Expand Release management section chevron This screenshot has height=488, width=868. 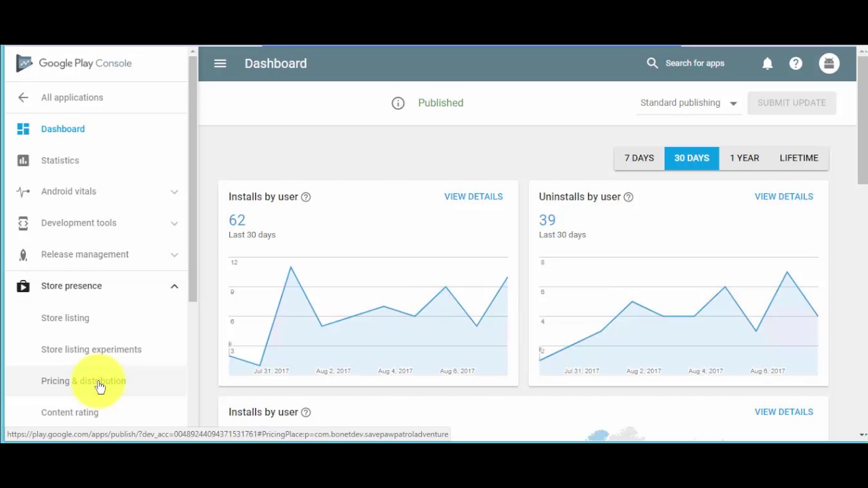click(174, 255)
